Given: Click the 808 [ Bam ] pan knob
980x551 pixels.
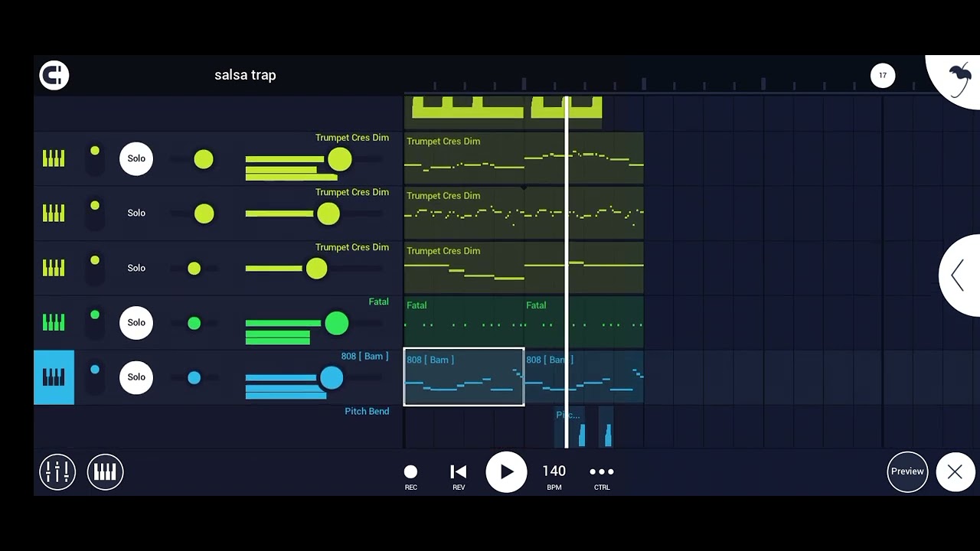Looking at the screenshot, I should coord(194,378).
